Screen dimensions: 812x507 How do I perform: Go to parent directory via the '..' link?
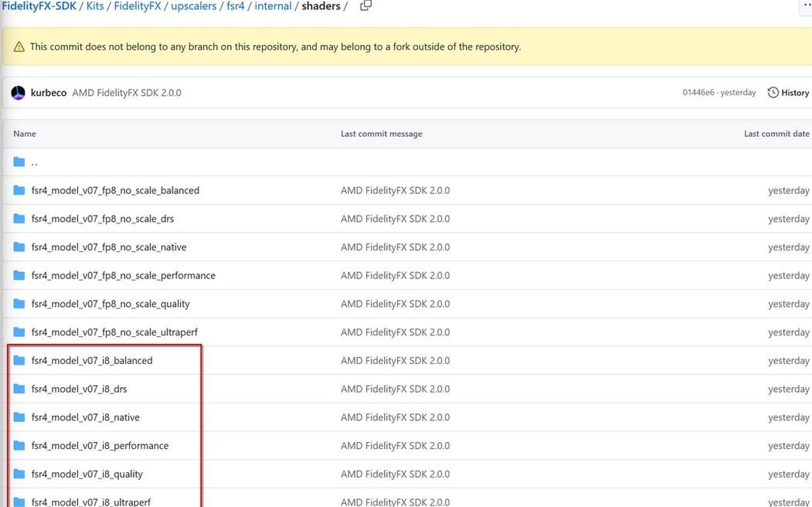pyautogui.click(x=34, y=162)
